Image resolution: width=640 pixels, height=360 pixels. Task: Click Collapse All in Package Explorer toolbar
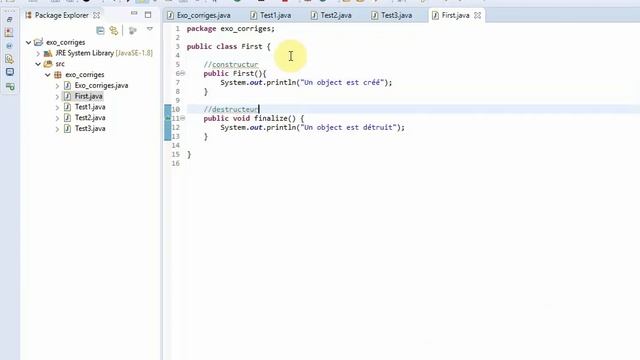pyautogui.click(x=100, y=30)
